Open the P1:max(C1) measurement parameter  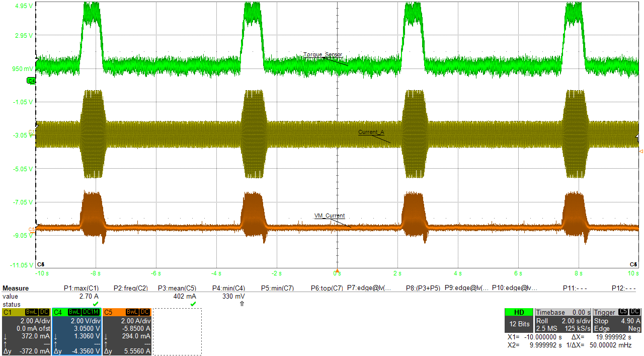pyautogui.click(x=81, y=289)
